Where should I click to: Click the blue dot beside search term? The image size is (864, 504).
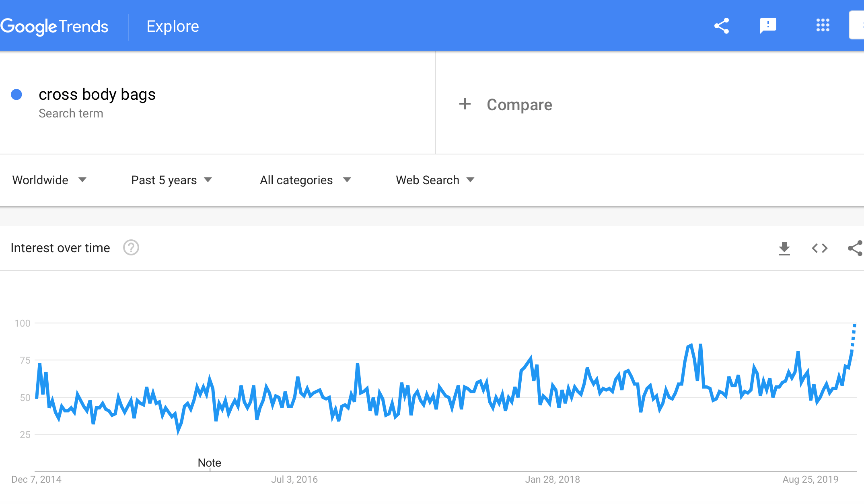pyautogui.click(x=16, y=95)
